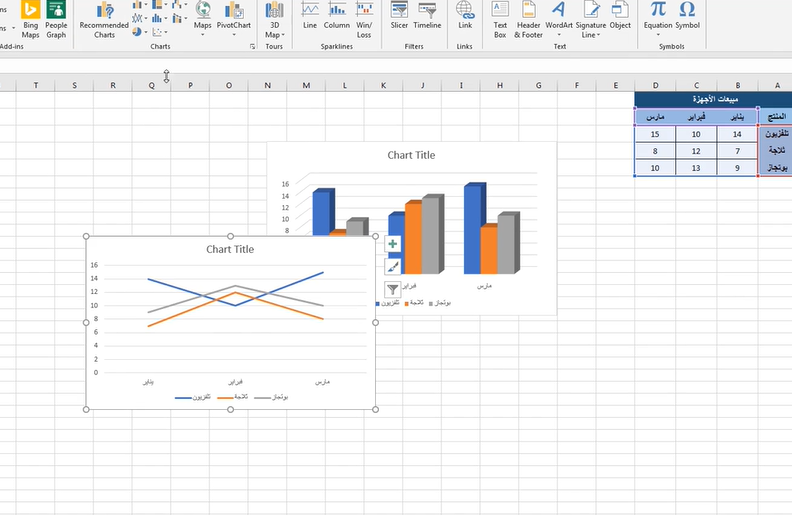Open the scatter or bubble chart menu

pyautogui.click(x=159, y=32)
